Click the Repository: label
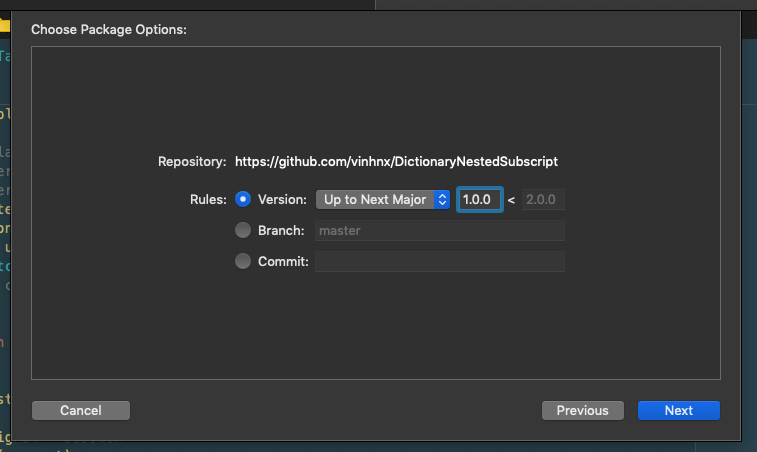This screenshot has width=757, height=452. 192,161
